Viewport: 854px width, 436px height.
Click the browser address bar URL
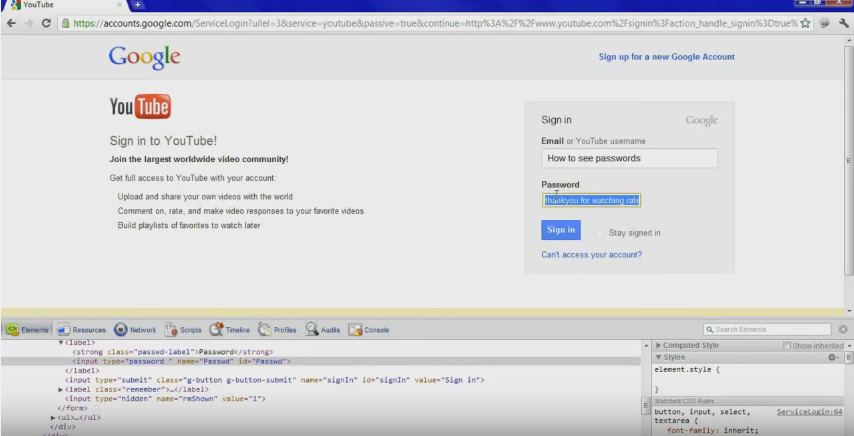click(435, 23)
